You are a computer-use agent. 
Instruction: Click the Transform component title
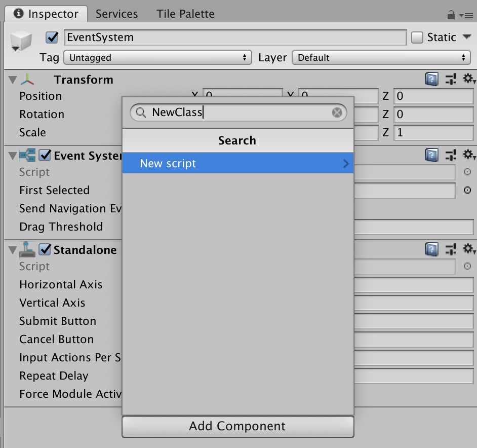point(84,80)
